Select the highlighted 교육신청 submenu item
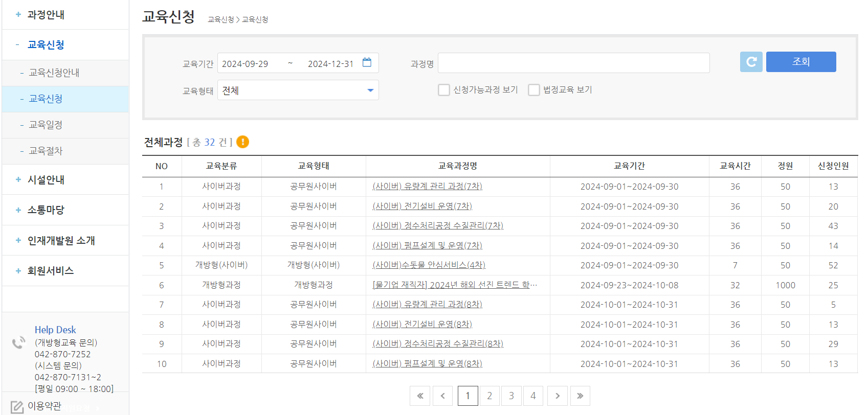This screenshot has height=415, width=868. [65, 99]
